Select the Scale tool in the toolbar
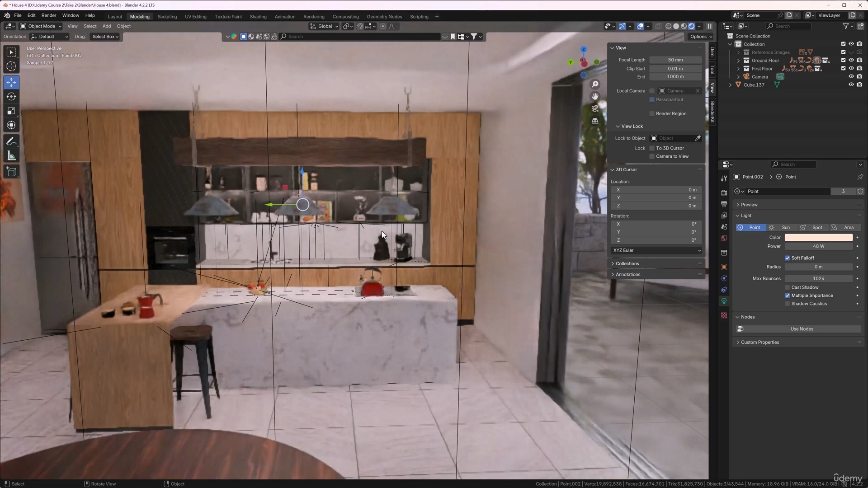Screen dimensions: 868x488 pos(11,111)
